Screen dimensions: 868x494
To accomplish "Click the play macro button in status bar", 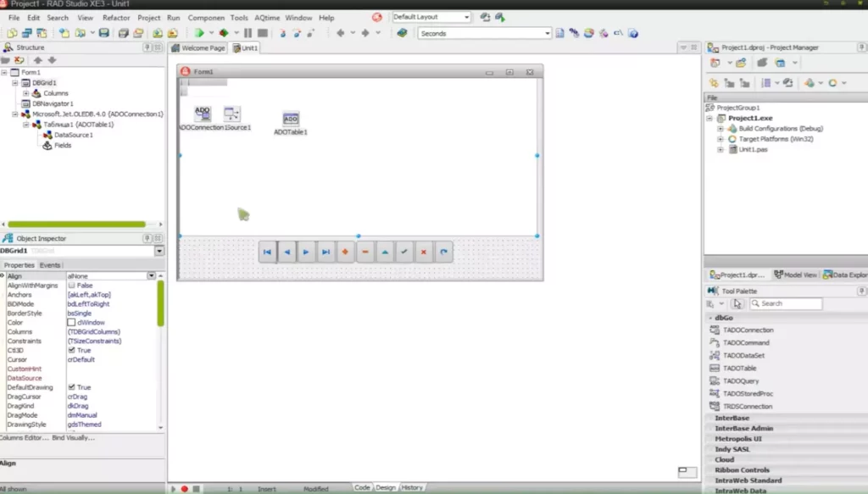I will tap(173, 489).
